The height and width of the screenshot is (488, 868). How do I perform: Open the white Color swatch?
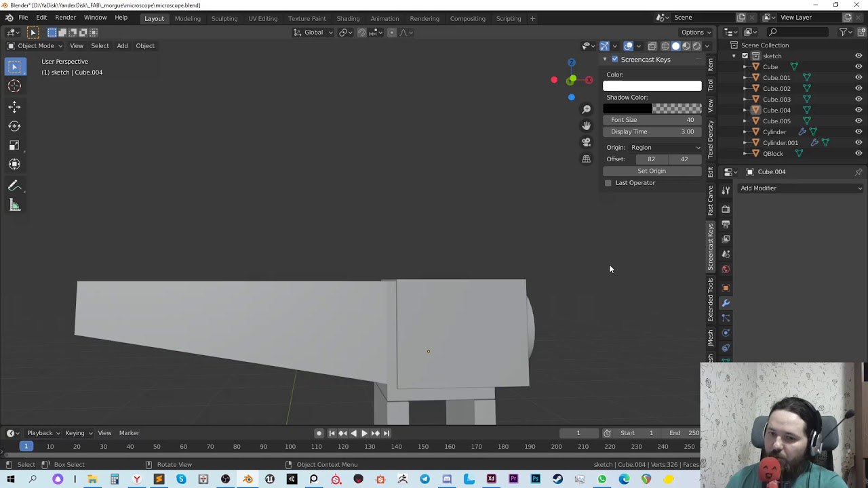(652, 86)
